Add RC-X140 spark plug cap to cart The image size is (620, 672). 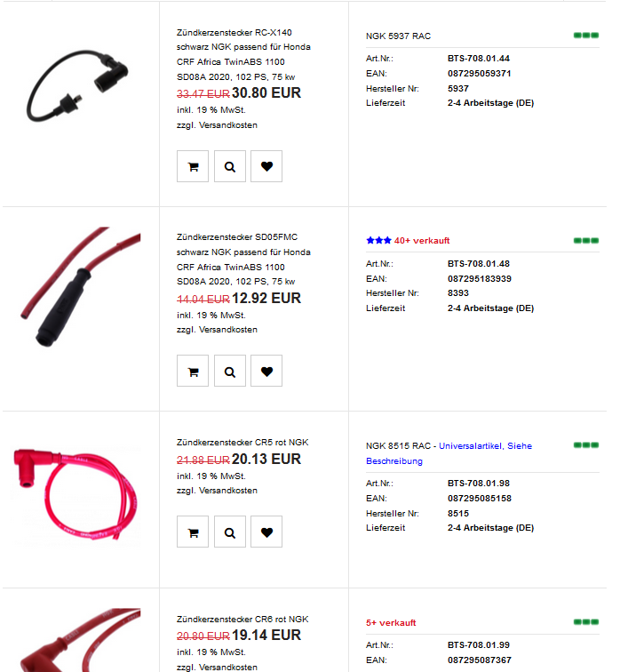(193, 166)
